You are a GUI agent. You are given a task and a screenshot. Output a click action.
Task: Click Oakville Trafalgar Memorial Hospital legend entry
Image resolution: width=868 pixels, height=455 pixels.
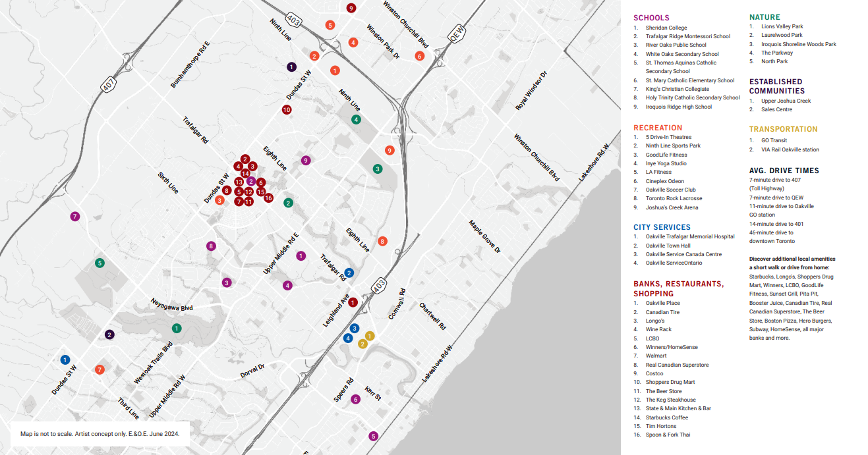(689, 236)
